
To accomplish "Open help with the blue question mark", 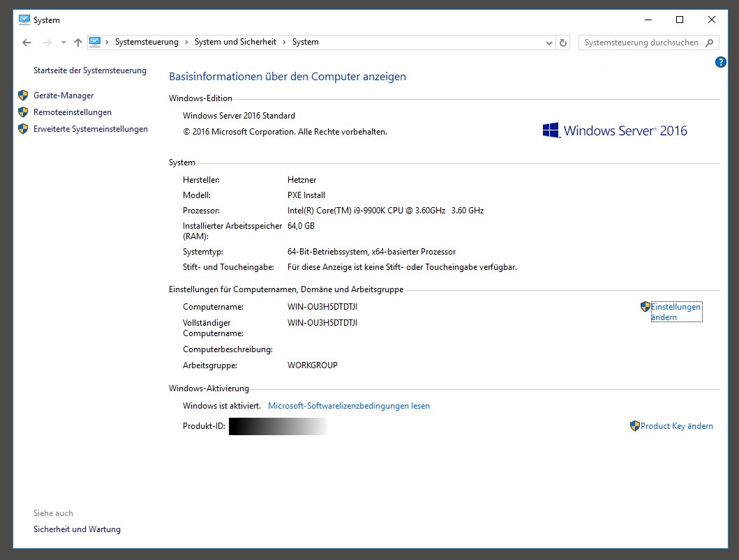I will pyautogui.click(x=721, y=61).
